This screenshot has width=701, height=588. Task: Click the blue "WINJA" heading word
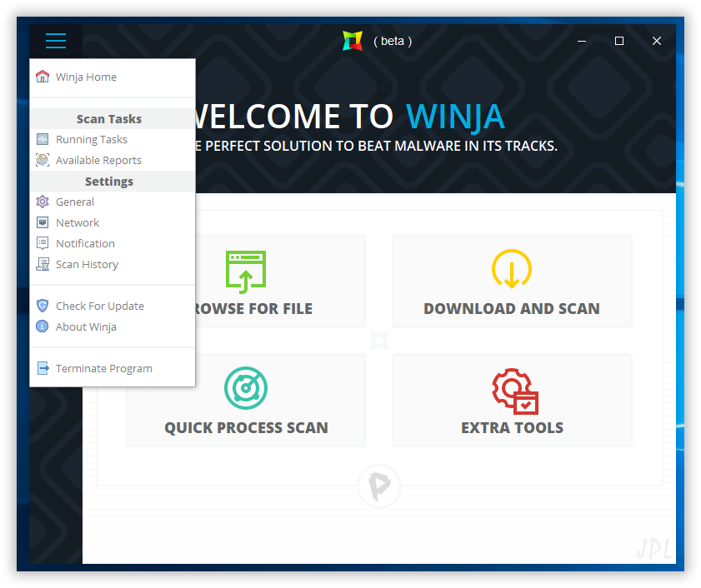(x=456, y=117)
